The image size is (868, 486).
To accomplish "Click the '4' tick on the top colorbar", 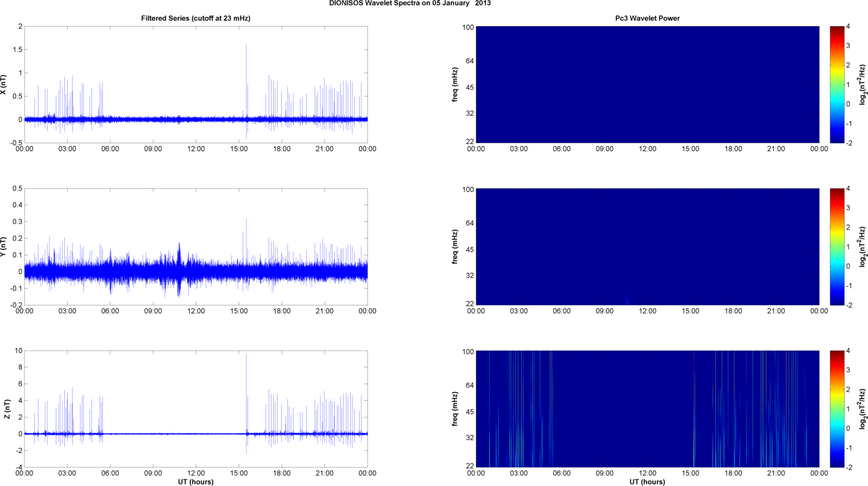I will (848, 27).
